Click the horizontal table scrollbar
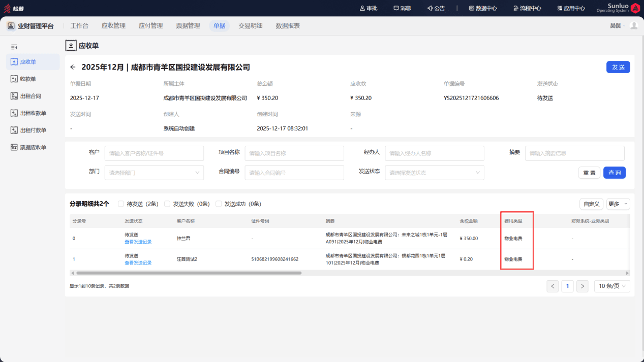Viewport: 644px width, 362px height. pyautogui.click(x=188, y=273)
